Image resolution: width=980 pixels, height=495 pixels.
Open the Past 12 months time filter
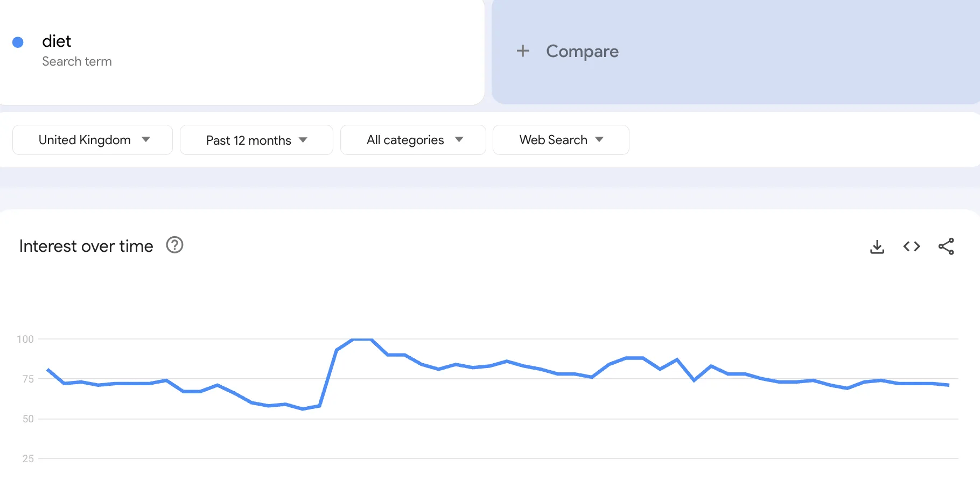coord(248,140)
